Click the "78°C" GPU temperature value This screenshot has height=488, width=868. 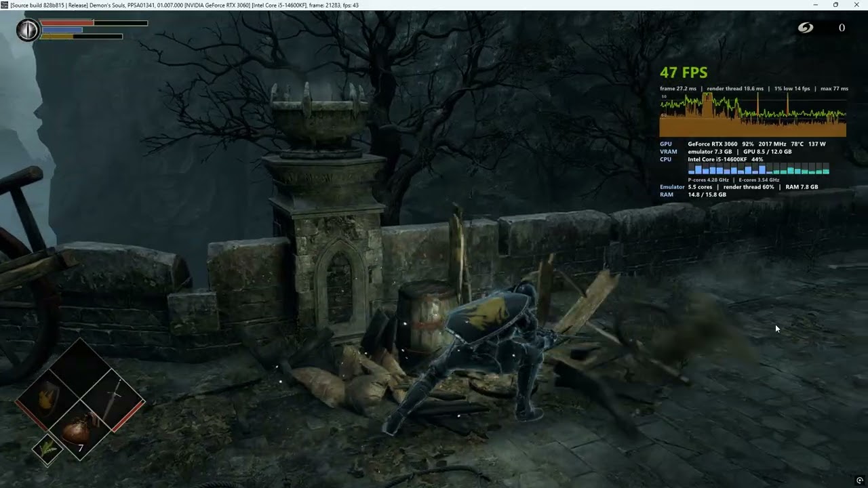tap(799, 144)
